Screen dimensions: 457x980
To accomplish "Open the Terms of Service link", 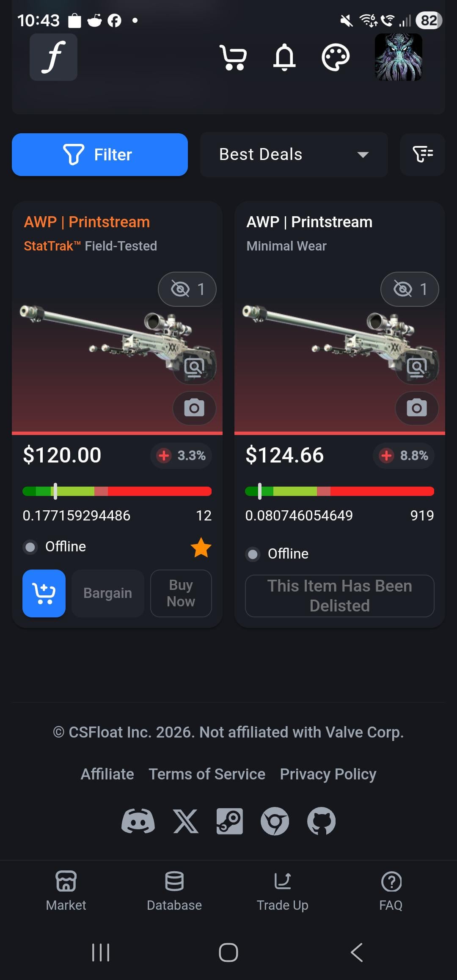I will click(x=207, y=774).
